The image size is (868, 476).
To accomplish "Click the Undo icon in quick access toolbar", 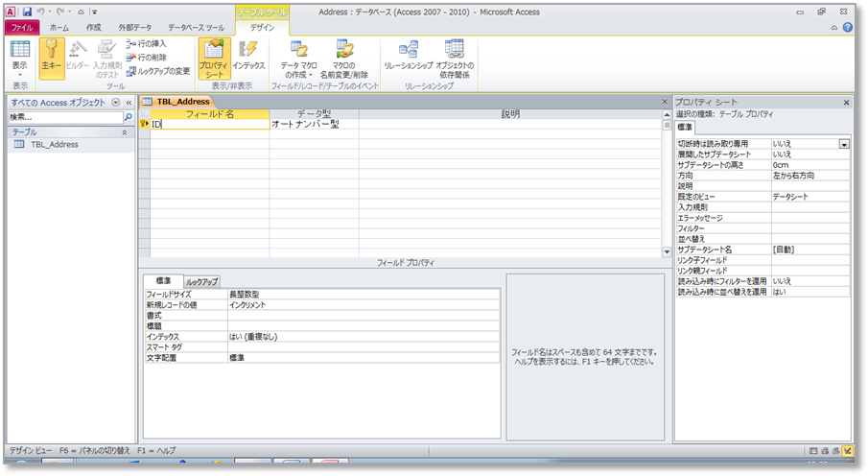I will coord(40,12).
